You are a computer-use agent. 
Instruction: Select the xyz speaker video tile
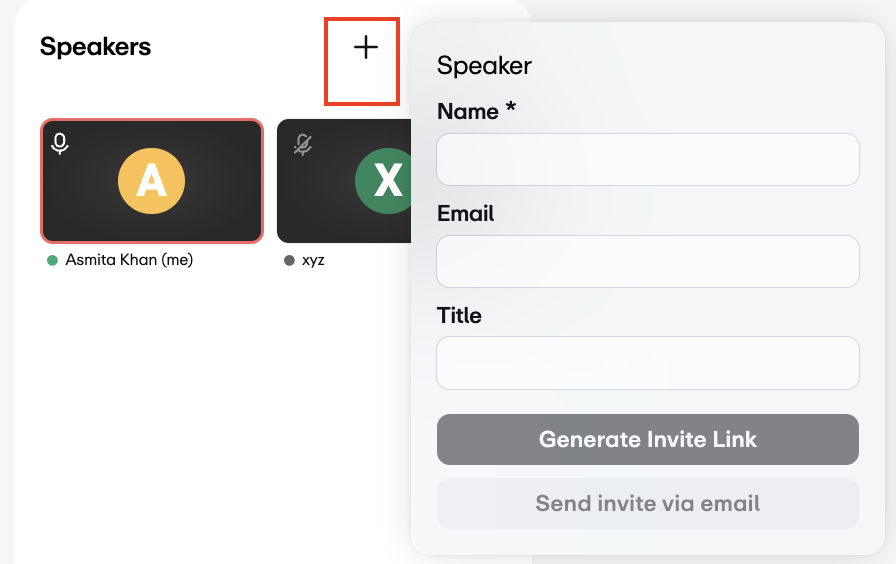point(344,181)
